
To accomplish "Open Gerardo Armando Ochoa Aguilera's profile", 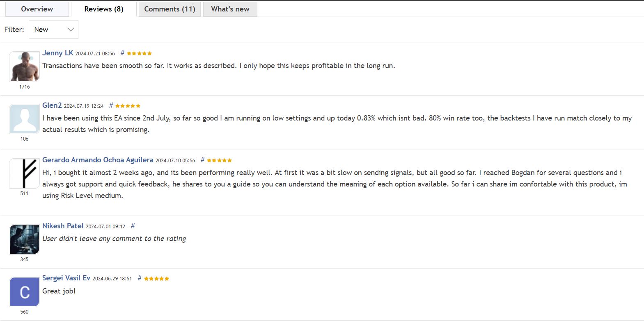I will click(x=98, y=160).
